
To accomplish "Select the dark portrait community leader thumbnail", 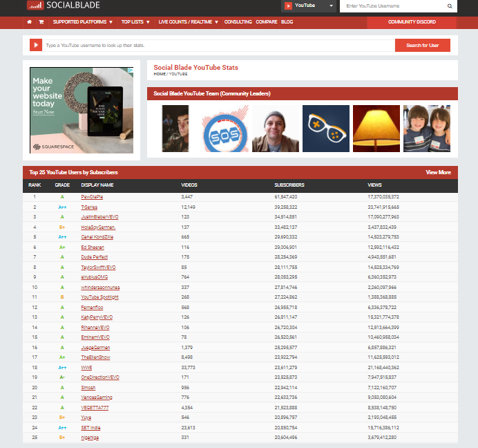I will (x=175, y=129).
